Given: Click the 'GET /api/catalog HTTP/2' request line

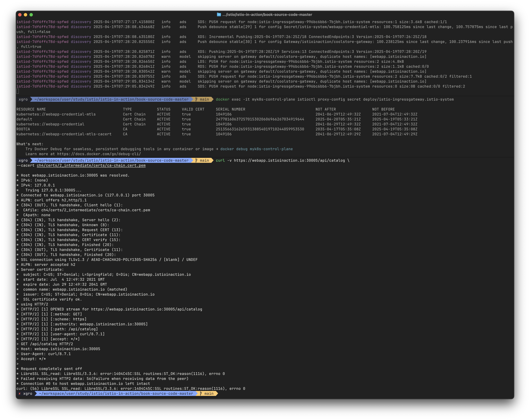Looking at the screenshot, I should [45, 344].
